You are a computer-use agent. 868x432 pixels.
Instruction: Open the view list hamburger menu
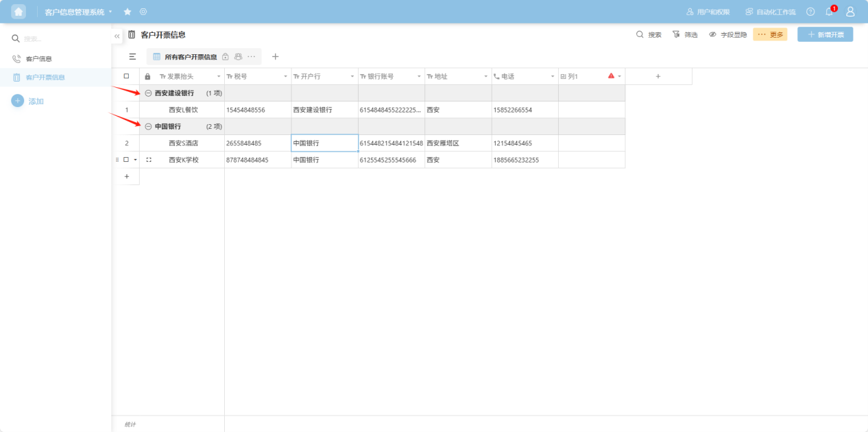pyautogui.click(x=132, y=57)
